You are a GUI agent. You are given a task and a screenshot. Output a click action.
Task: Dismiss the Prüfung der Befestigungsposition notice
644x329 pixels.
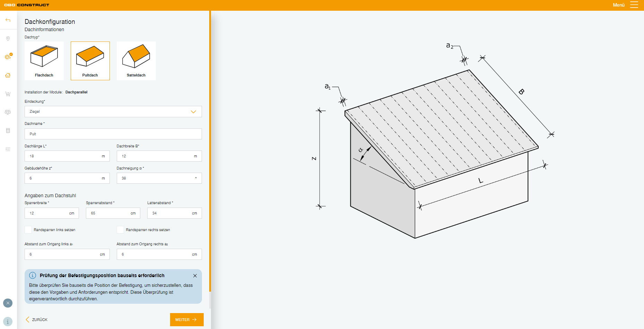(x=195, y=276)
